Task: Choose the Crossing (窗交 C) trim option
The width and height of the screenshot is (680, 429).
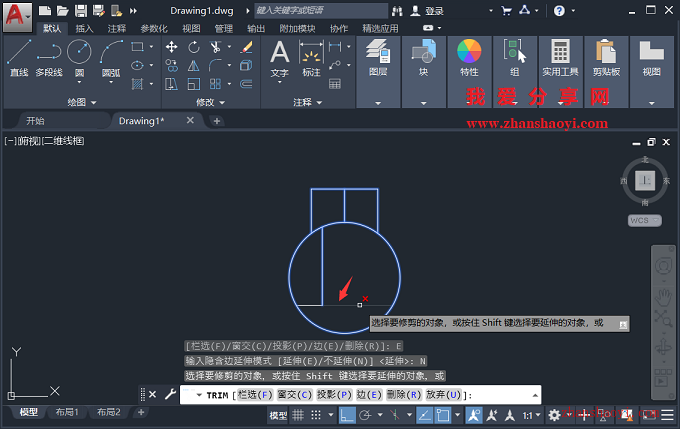Action: pos(294,395)
